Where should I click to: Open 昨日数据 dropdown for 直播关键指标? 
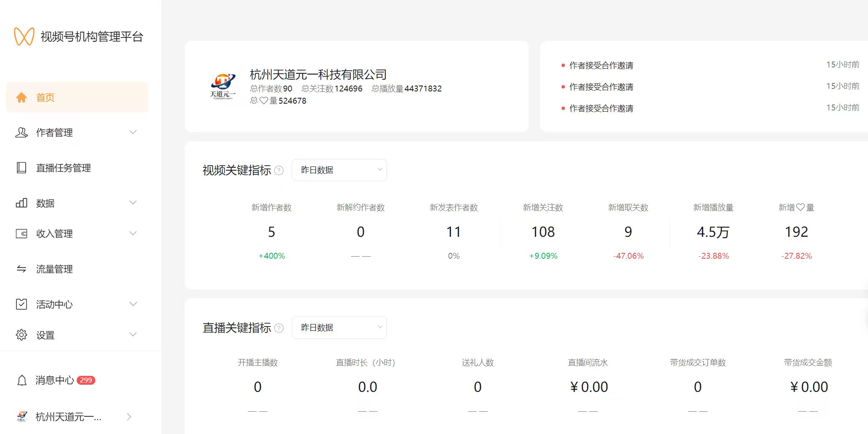(339, 327)
